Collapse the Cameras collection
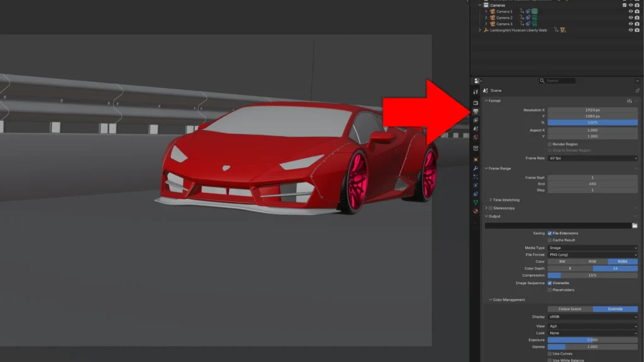Image resolution: width=644 pixels, height=362 pixels. [x=480, y=5]
